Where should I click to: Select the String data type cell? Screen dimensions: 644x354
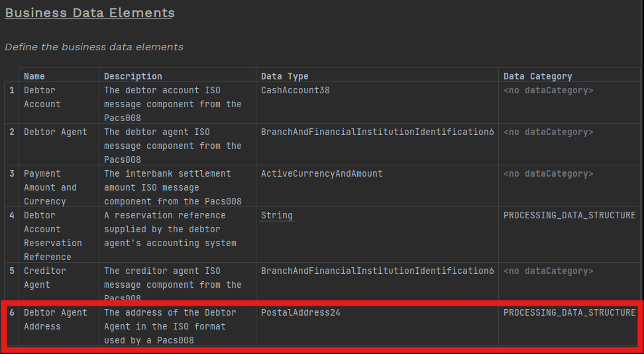(x=276, y=215)
